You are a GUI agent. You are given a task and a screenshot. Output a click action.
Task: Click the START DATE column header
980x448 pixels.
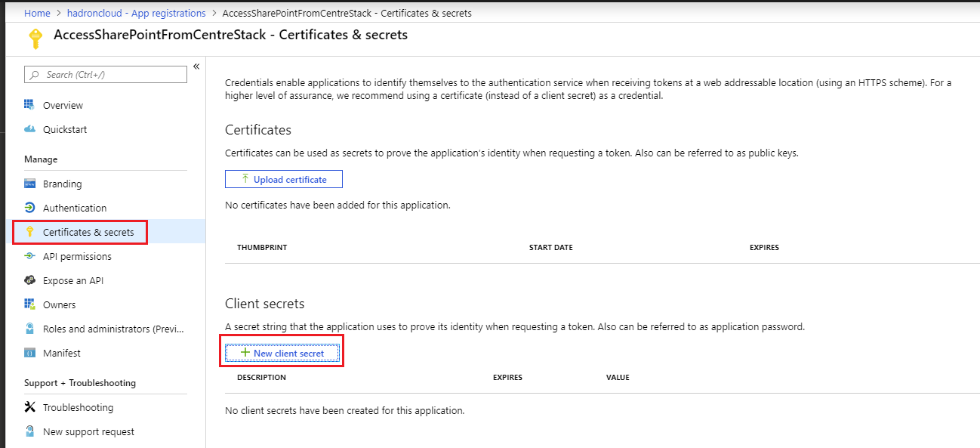pos(551,248)
